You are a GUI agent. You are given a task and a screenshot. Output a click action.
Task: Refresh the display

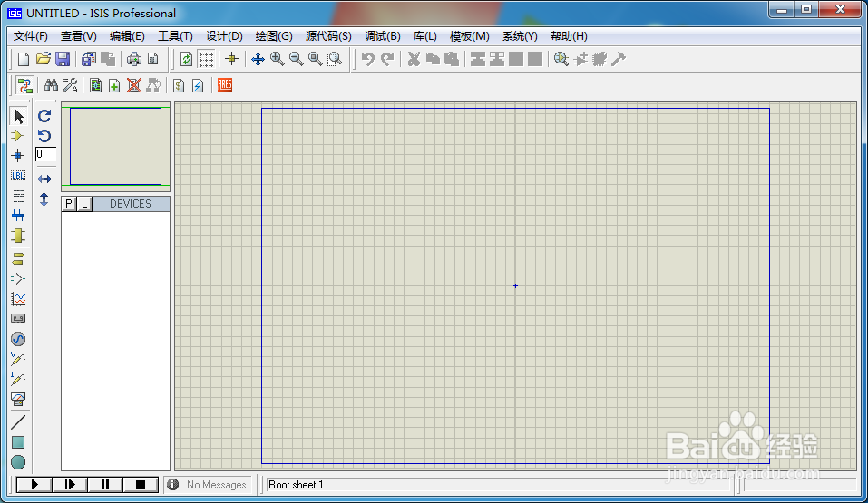tap(187, 59)
